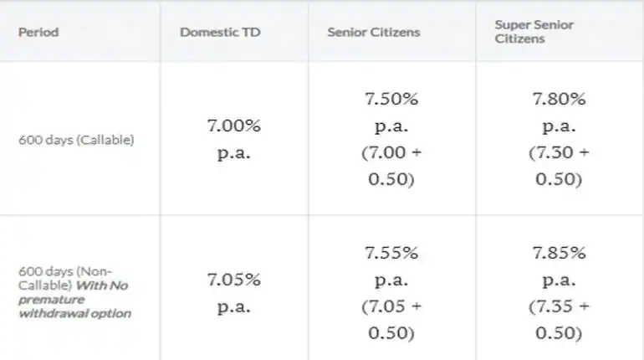
Task: Click the 7.50% senior citizens rate
Action: pos(391,99)
